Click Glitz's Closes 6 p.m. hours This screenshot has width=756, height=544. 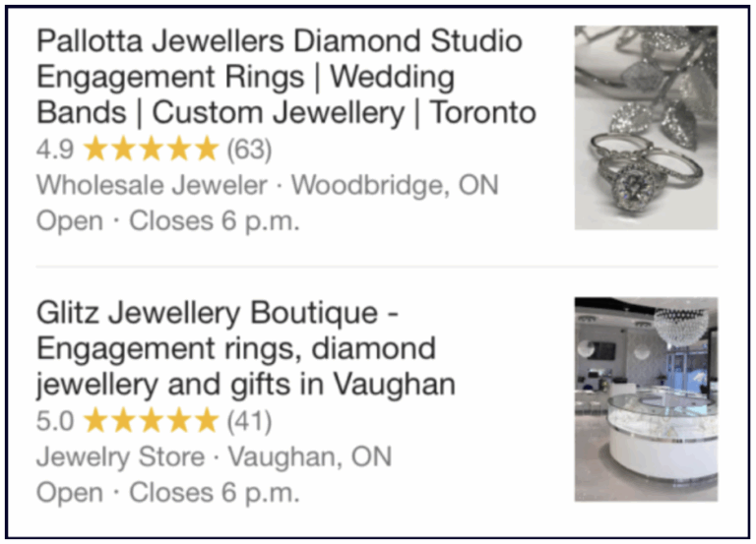(x=214, y=492)
